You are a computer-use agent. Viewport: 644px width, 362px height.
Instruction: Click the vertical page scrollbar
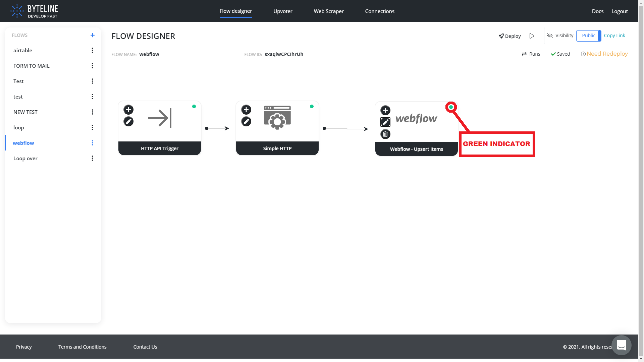click(641, 181)
